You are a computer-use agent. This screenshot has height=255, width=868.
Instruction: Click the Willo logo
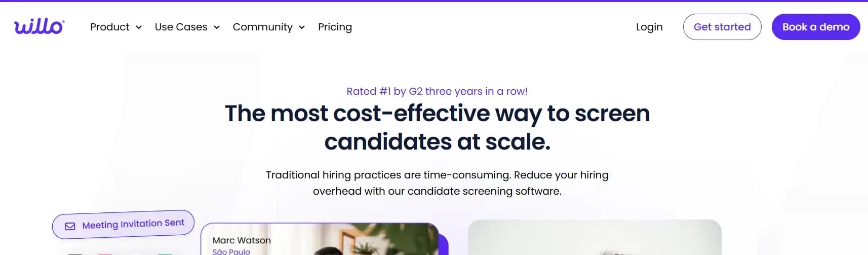pyautogui.click(x=39, y=26)
